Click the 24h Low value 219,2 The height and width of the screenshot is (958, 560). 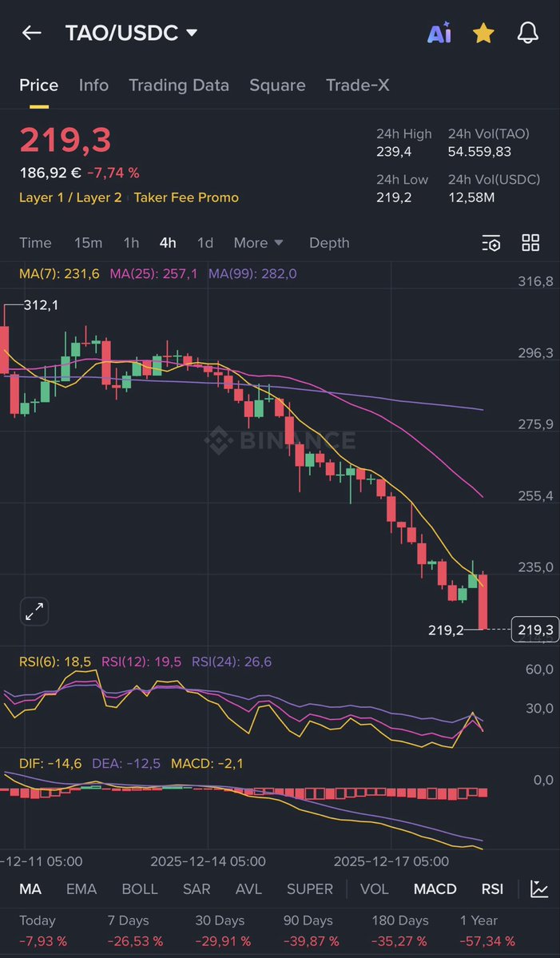click(394, 197)
